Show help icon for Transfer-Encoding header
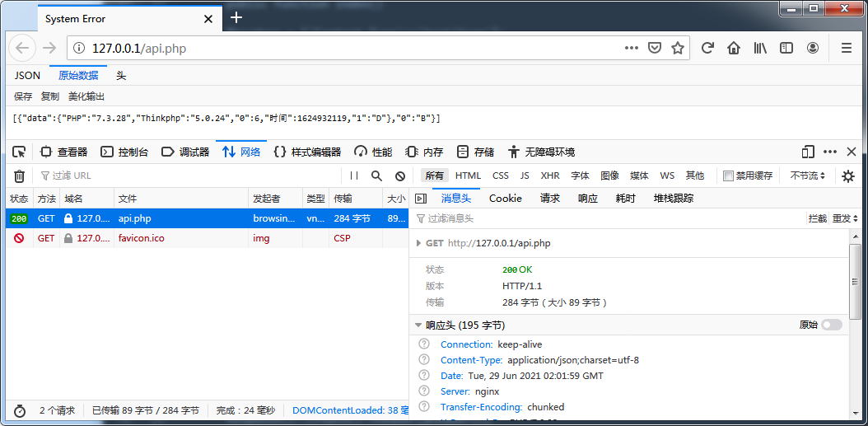 (x=425, y=406)
